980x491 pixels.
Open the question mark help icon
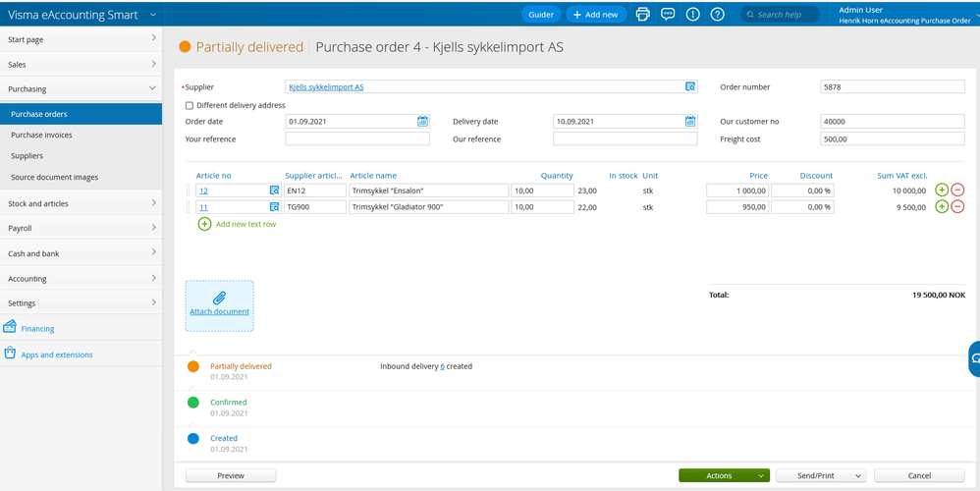tap(718, 15)
